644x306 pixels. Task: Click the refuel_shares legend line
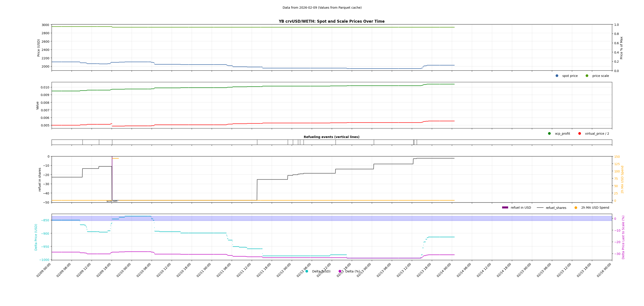[x=540, y=208]
